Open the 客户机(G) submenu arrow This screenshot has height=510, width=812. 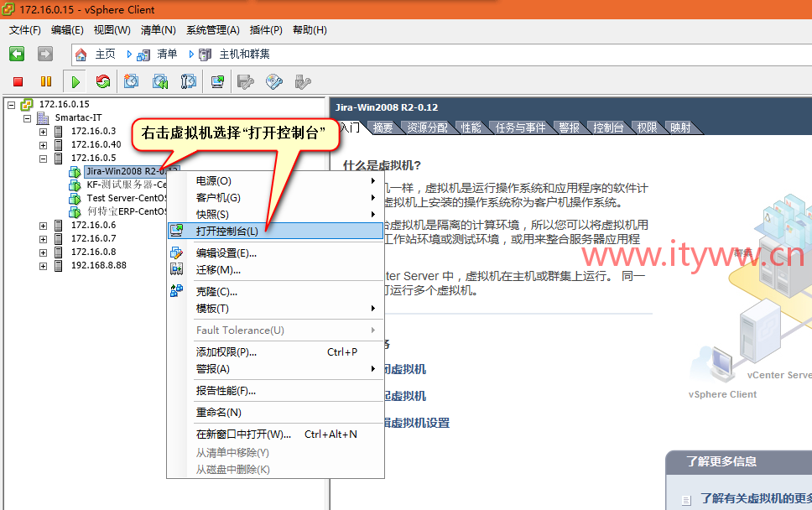pyautogui.click(x=372, y=197)
